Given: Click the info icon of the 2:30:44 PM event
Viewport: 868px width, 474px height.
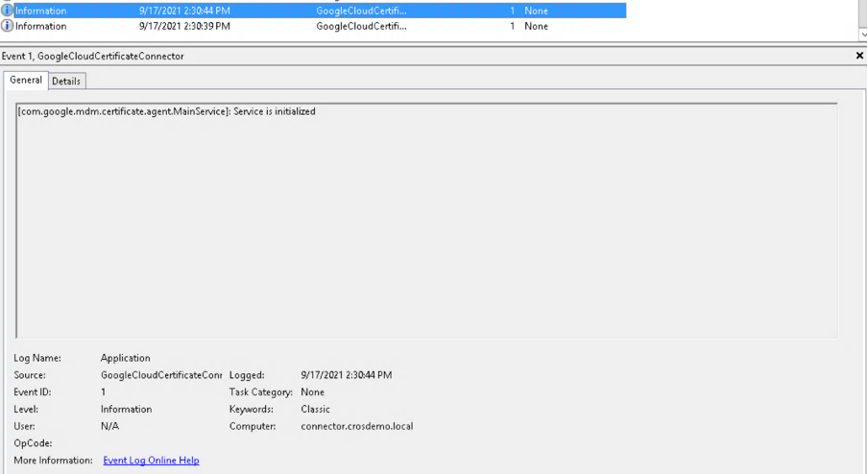Looking at the screenshot, I should [x=8, y=11].
